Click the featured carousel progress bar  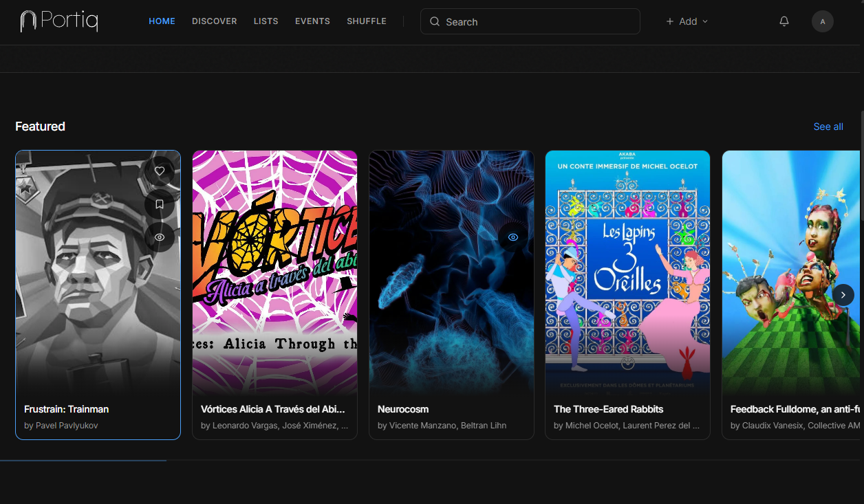pyautogui.click(x=432, y=460)
